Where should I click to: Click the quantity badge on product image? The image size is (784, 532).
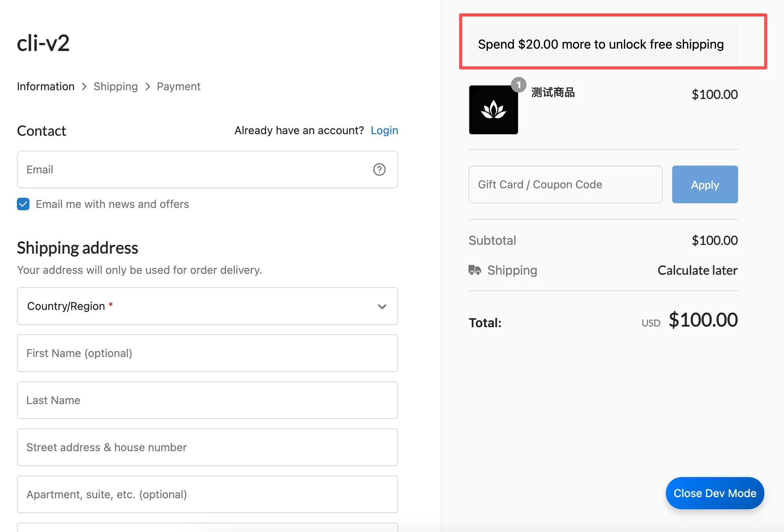coord(518,85)
